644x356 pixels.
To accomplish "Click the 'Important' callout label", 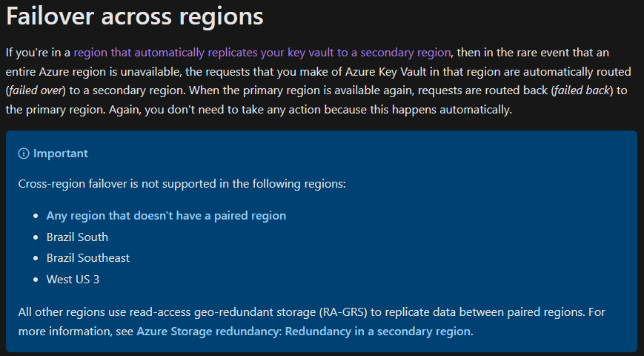I will pos(61,154).
